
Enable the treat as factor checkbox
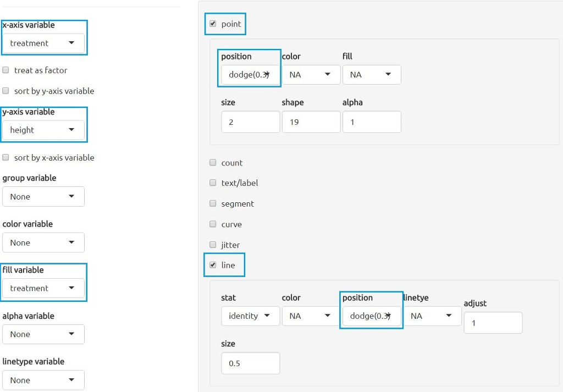pos(6,70)
